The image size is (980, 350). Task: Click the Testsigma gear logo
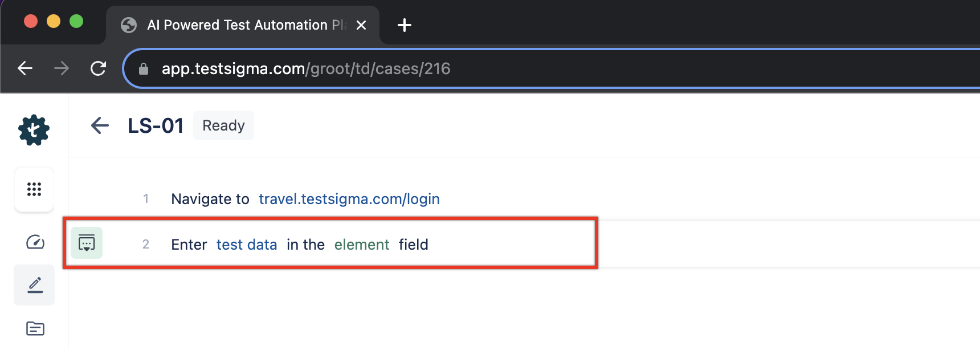pyautogui.click(x=34, y=130)
